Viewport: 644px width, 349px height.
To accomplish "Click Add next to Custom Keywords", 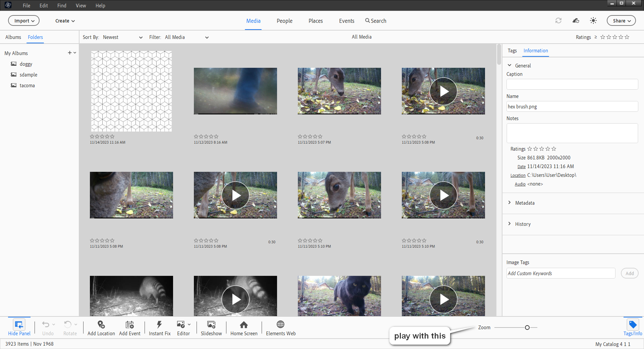I will 630,273.
